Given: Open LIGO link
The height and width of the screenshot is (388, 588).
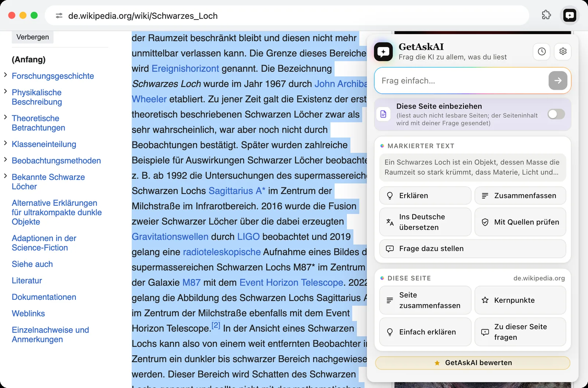Looking at the screenshot, I should click(x=248, y=237).
